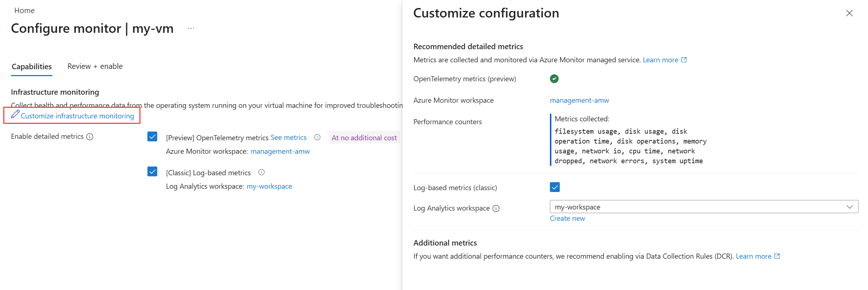Uncheck Preview OpenTelemetry metrics checkbox
The width and height of the screenshot is (868, 290).
click(x=152, y=137)
